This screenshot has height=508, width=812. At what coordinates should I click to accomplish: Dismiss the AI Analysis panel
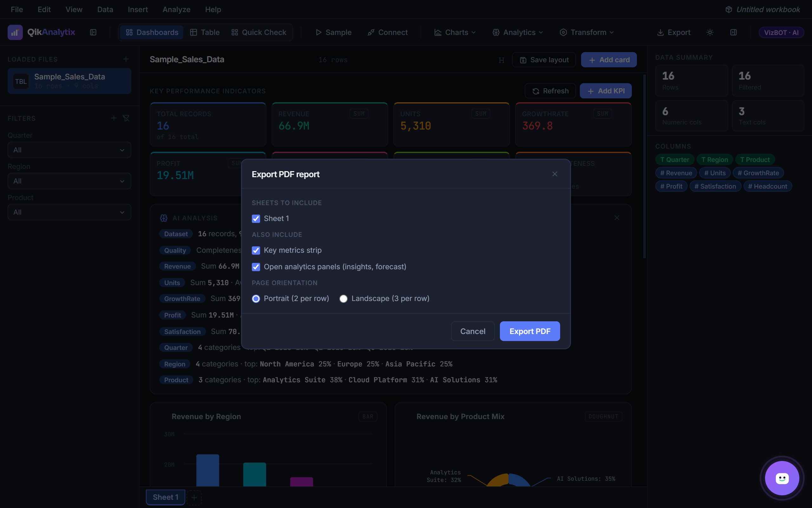coord(617,218)
